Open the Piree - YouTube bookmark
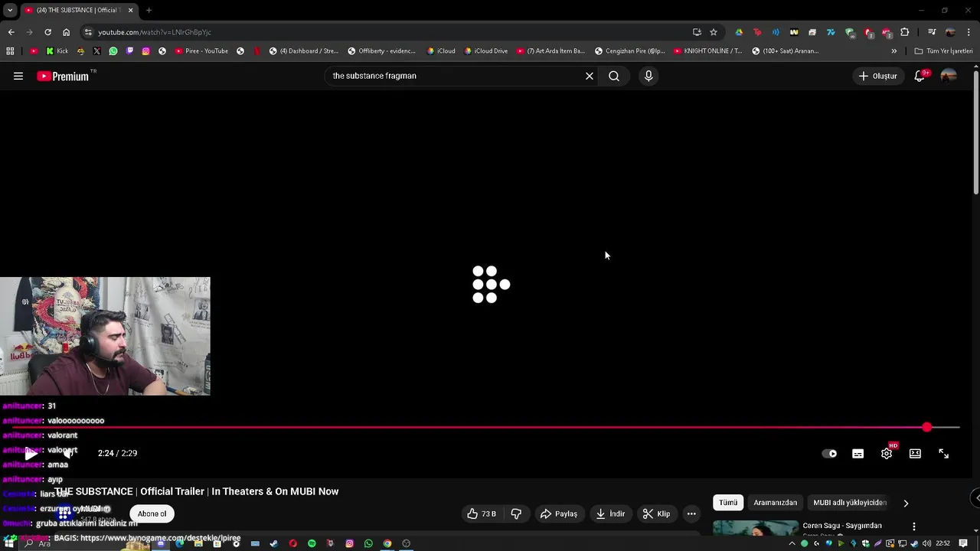Screen dimensions: 980x551 click(201, 51)
